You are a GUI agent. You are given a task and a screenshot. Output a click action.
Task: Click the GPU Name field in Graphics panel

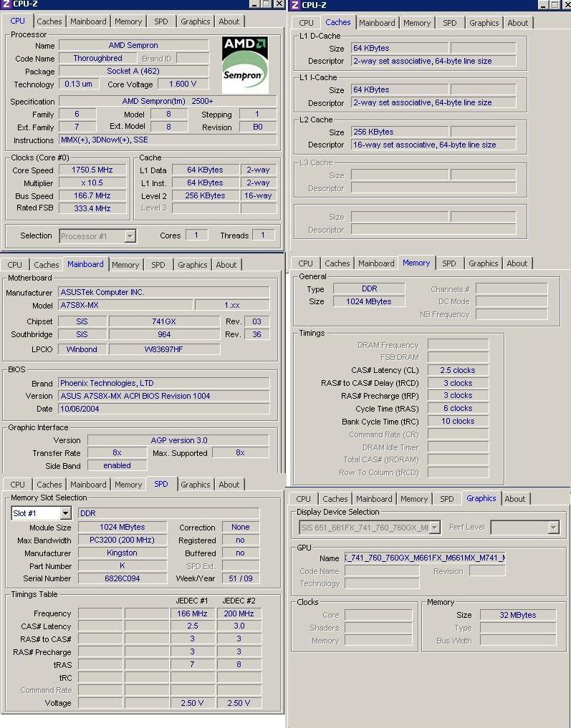click(x=425, y=558)
